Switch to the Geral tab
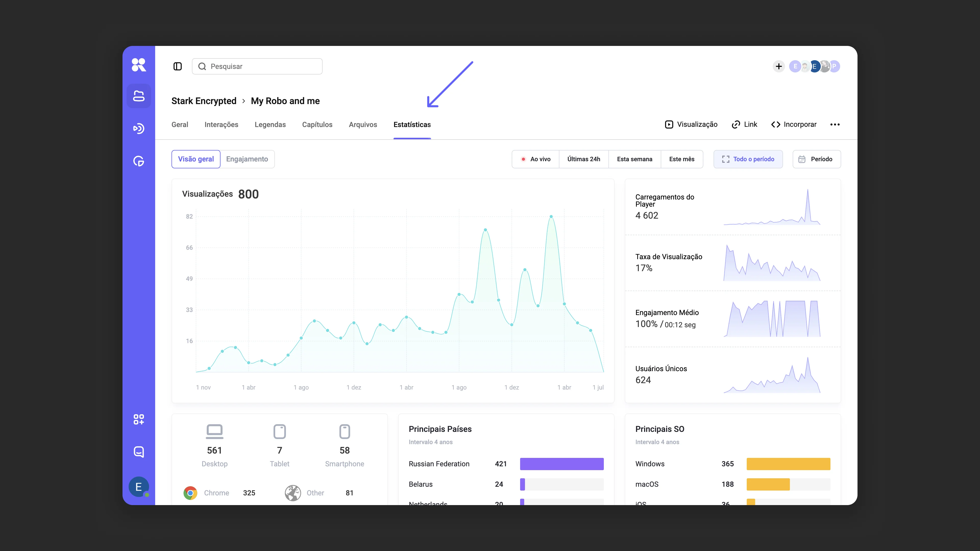This screenshot has height=551, width=980. (x=180, y=125)
